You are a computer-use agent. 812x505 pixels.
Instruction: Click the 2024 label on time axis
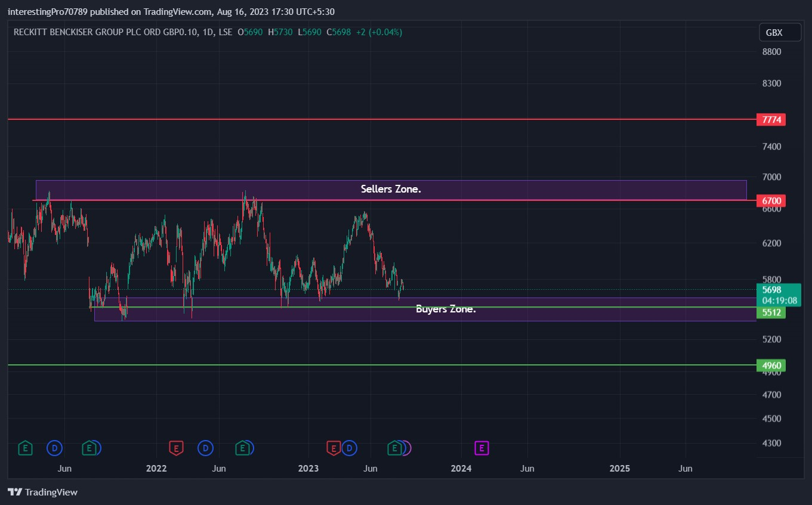pyautogui.click(x=461, y=469)
